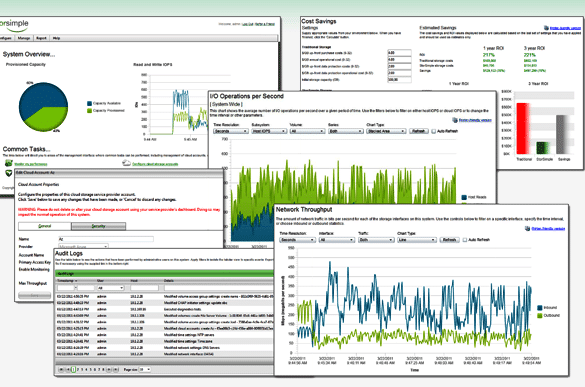
Task: Open the Help menu in StorSimple window
Action: (x=56, y=38)
